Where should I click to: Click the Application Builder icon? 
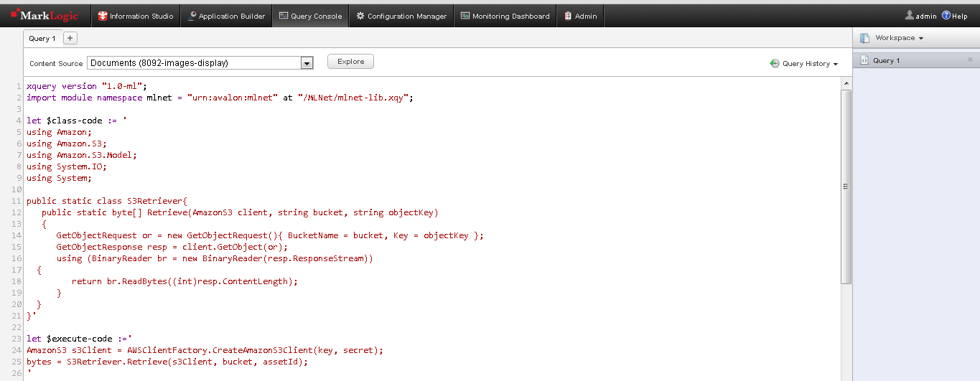pos(192,16)
